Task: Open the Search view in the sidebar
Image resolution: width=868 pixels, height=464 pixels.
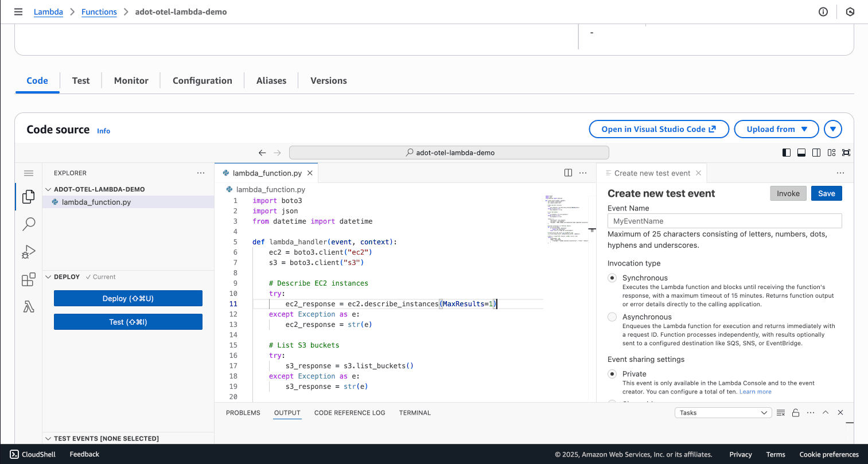Action: (x=28, y=224)
